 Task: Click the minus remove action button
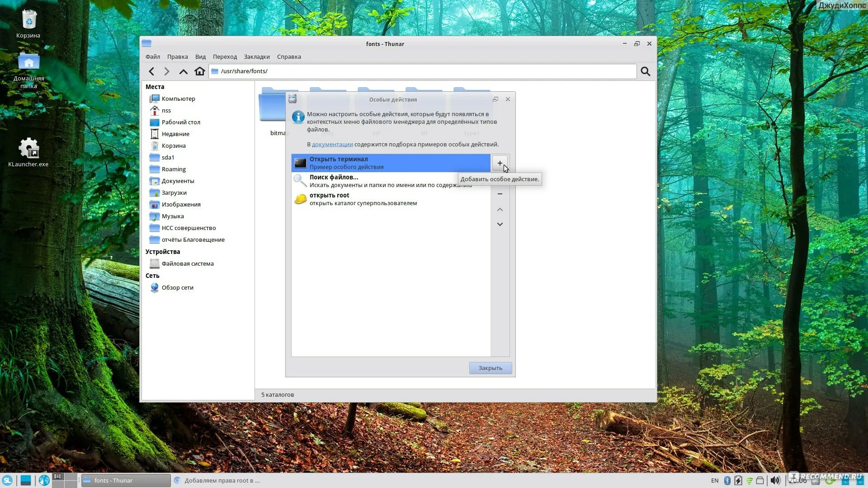point(500,194)
